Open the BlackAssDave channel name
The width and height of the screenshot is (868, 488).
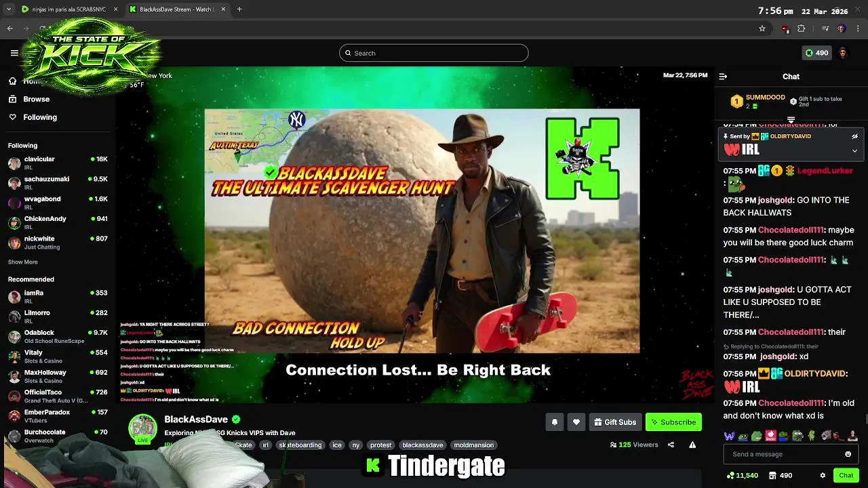196,420
